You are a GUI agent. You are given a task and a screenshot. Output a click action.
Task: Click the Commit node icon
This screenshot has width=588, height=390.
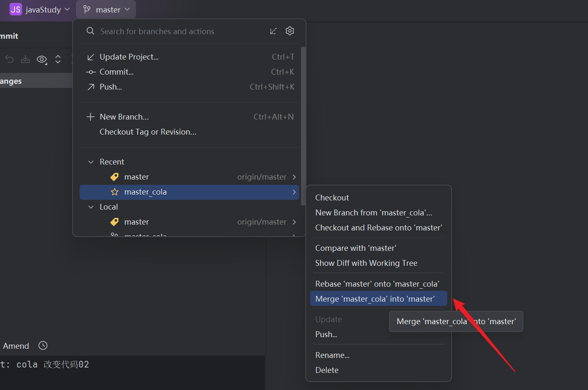pyautogui.click(x=90, y=72)
